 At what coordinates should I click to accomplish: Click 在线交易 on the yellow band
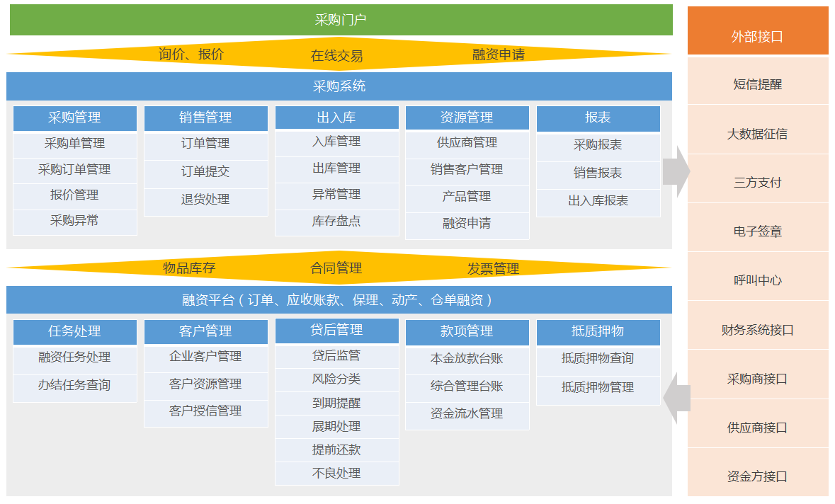[337, 56]
